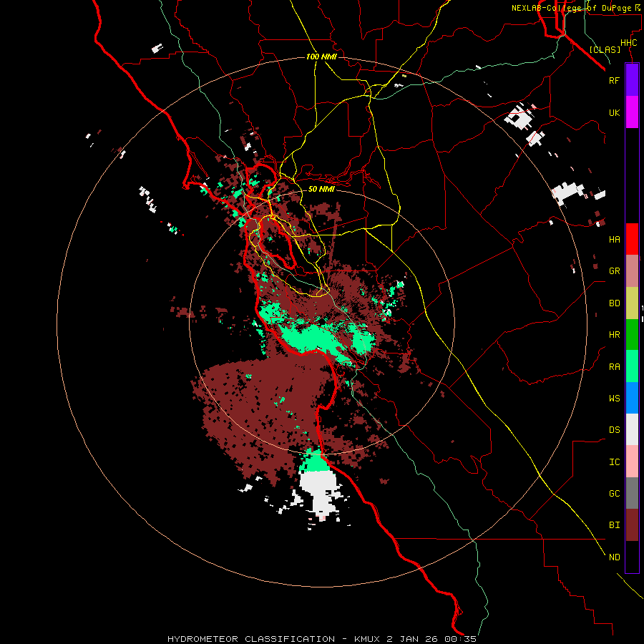Click the 50 NMI range ring label
Image resolution: width=644 pixels, height=644 pixels.
coord(321,189)
